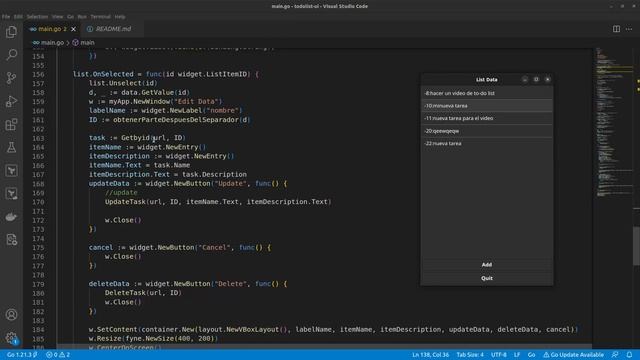Change Tab Size: 4 setting

(470, 355)
